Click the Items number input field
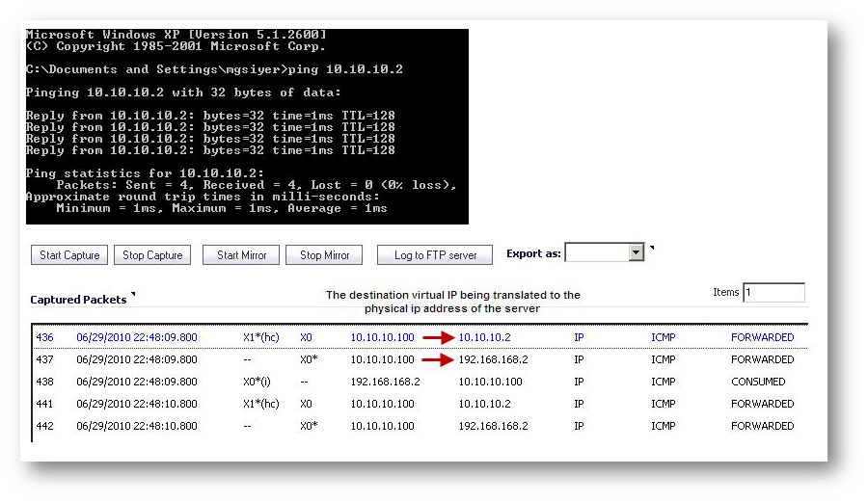The height and width of the screenshot is (502, 868). [x=773, y=292]
